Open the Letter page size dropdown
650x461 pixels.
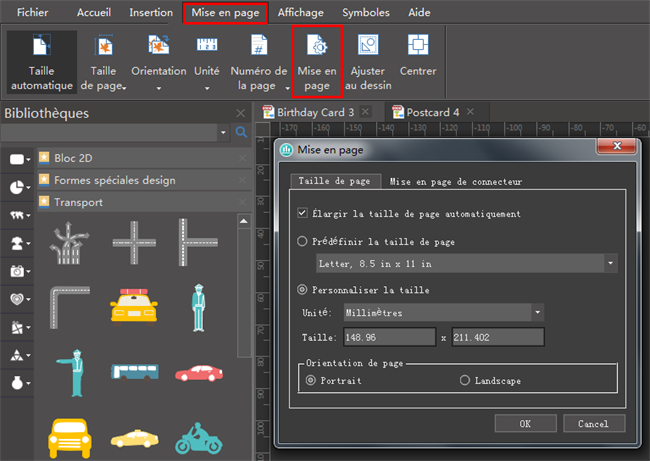pyautogui.click(x=610, y=263)
